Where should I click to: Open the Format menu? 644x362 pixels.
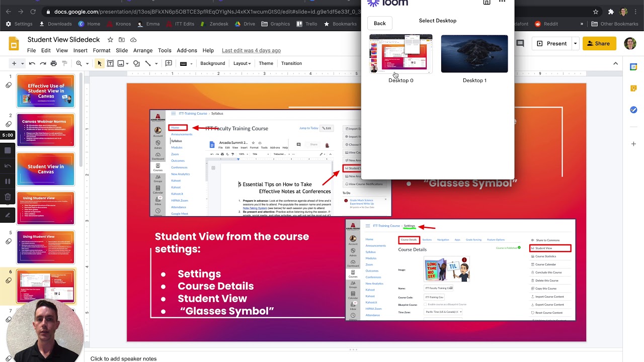pos(101,51)
